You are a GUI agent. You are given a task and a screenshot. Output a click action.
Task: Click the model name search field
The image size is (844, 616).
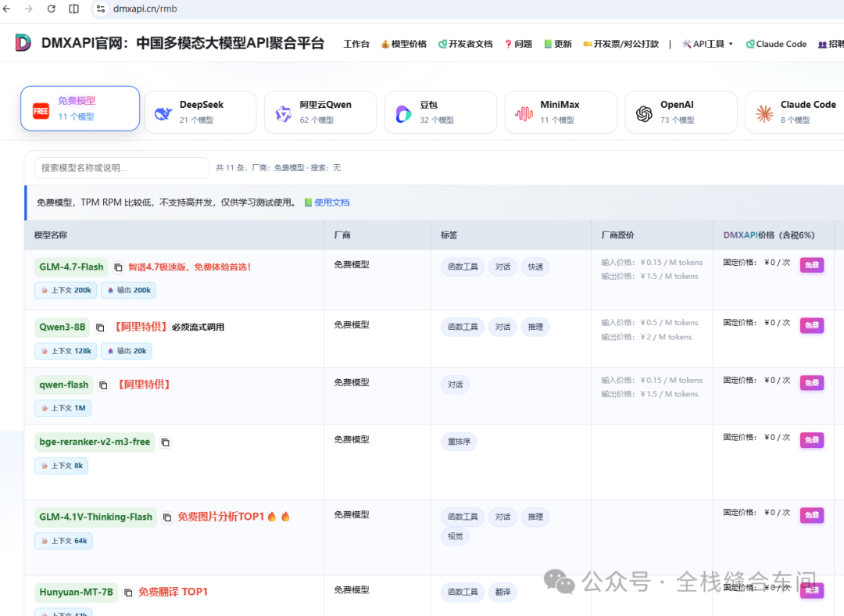click(x=122, y=168)
